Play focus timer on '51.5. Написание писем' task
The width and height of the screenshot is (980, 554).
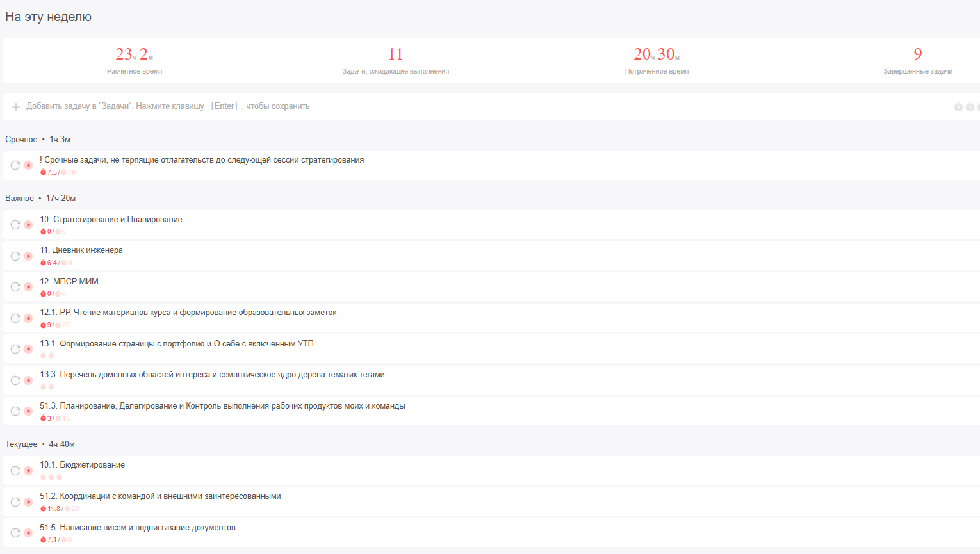click(x=28, y=533)
